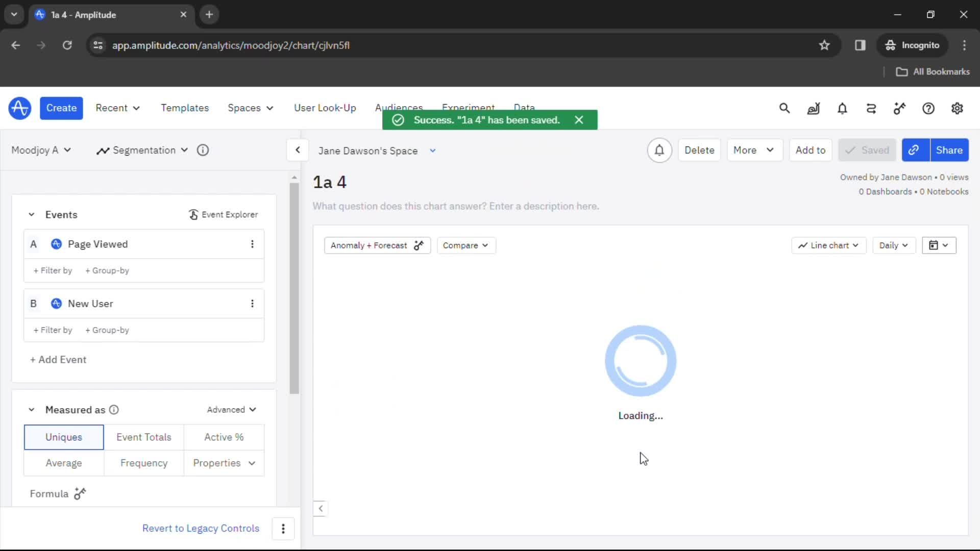Open the Anomaly + Forecast tool
Image resolution: width=980 pixels, height=551 pixels.
(376, 245)
